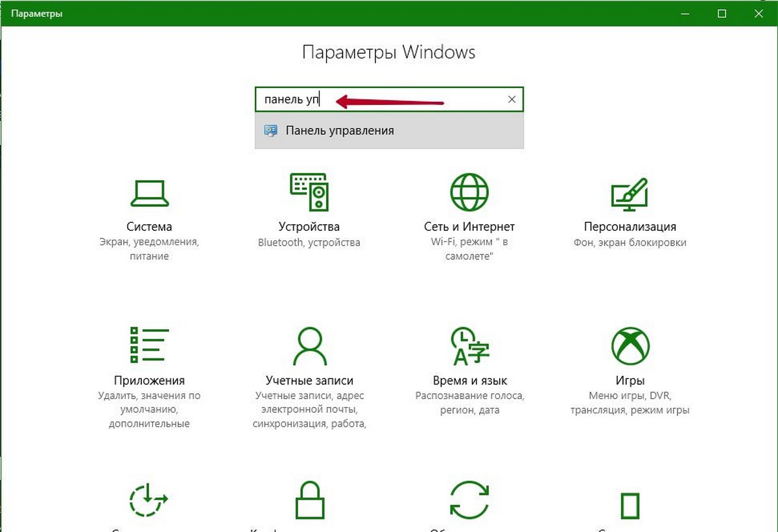
Task: Click the Удалить, значения по умолчанию description
Action: 149,410
